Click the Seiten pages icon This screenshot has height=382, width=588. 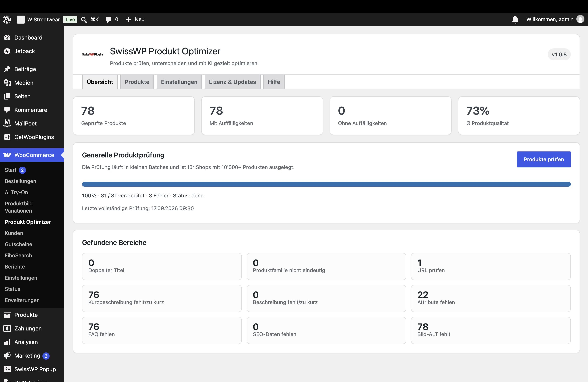tap(7, 96)
